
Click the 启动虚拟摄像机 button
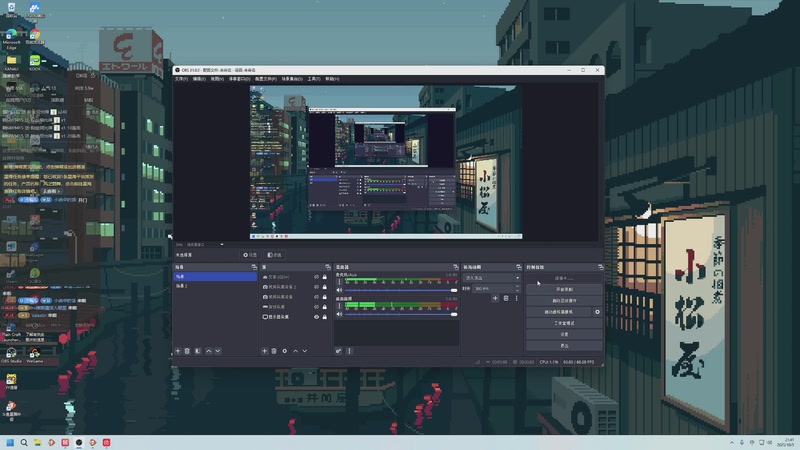[x=559, y=312]
